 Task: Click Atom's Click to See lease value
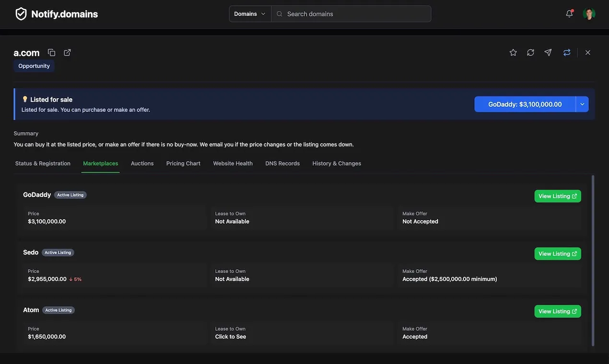[231, 337]
